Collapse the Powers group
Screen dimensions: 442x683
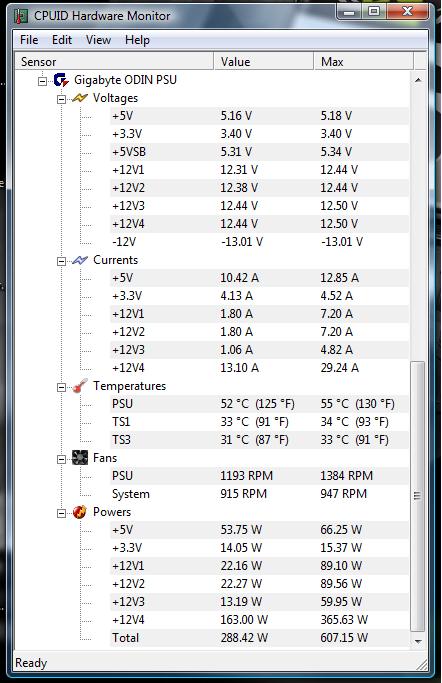pos(61,514)
